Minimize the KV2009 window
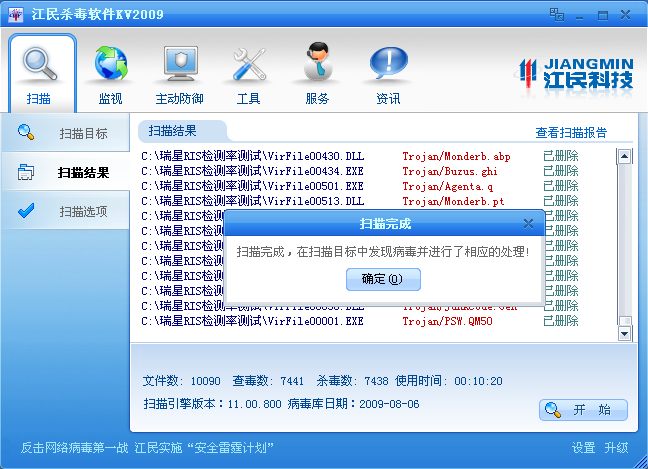The height and width of the screenshot is (469, 648). coord(579,16)
